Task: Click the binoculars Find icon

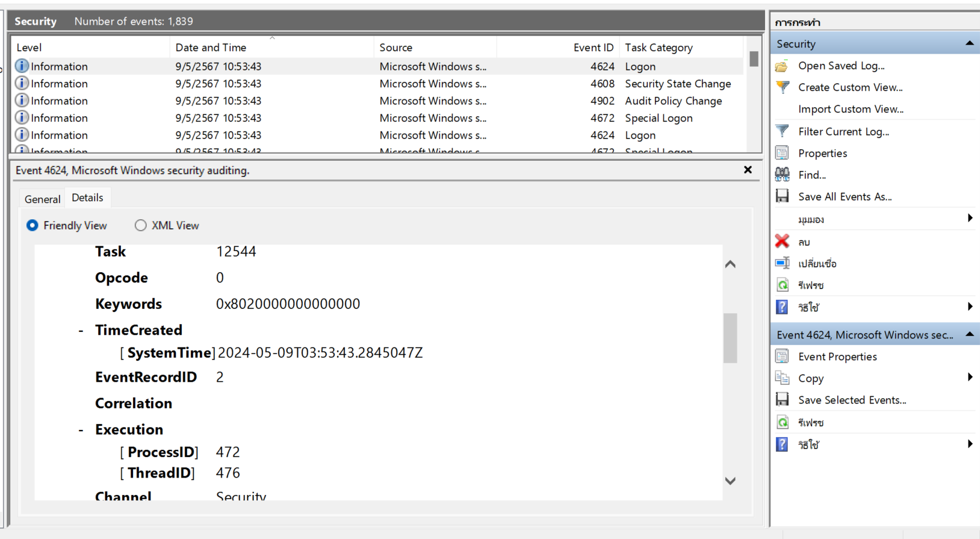Action: click(782, 175)
